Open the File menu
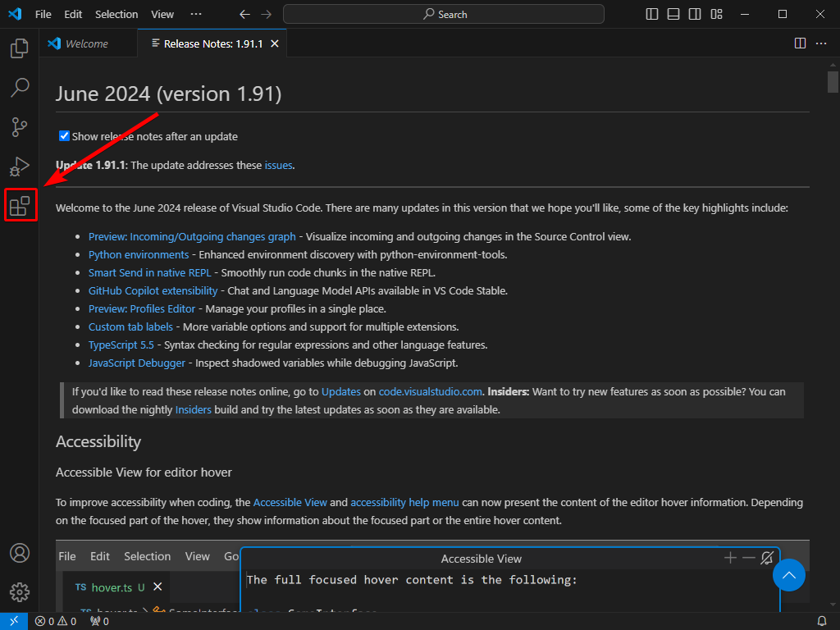 click(43, 14)
